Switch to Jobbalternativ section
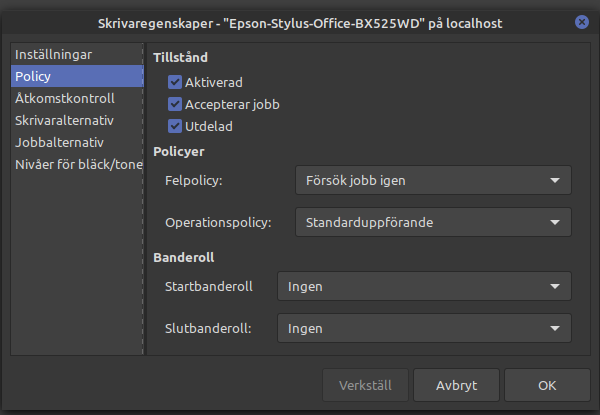 pos(77,142)
